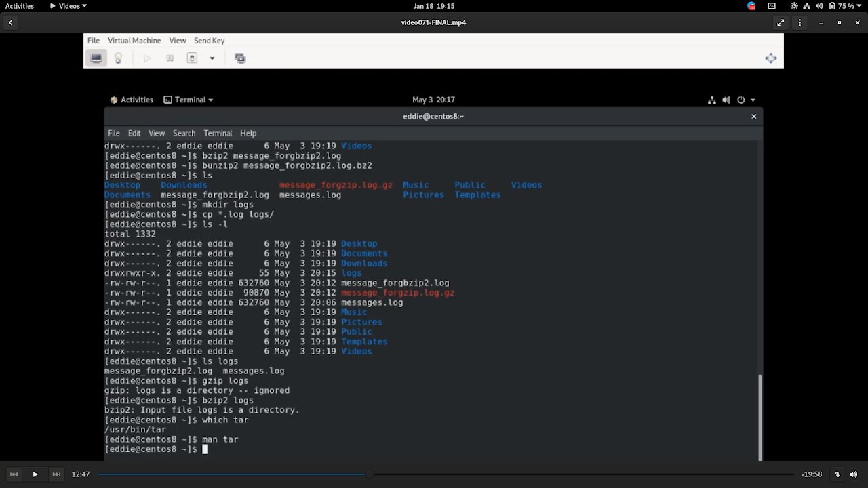Viewport: 868px width, 488px height.
Task: Open guest clock May 3 20:17
Action: [433, 100]
